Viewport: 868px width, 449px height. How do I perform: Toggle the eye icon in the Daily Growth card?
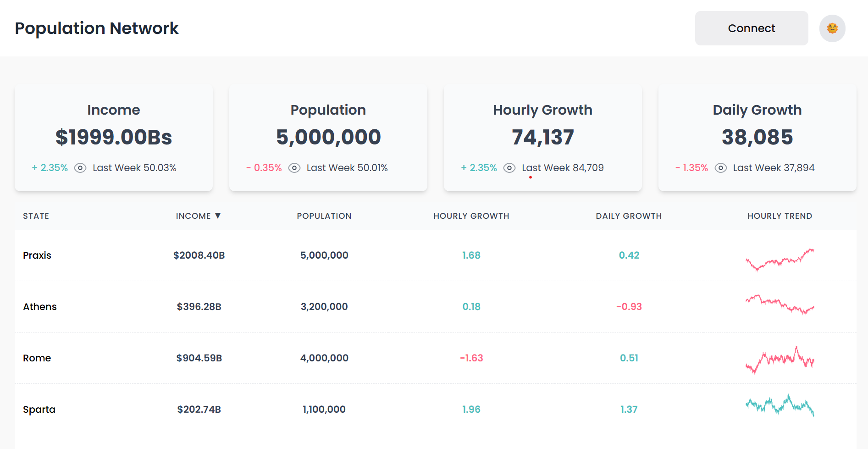click(721, 168)
